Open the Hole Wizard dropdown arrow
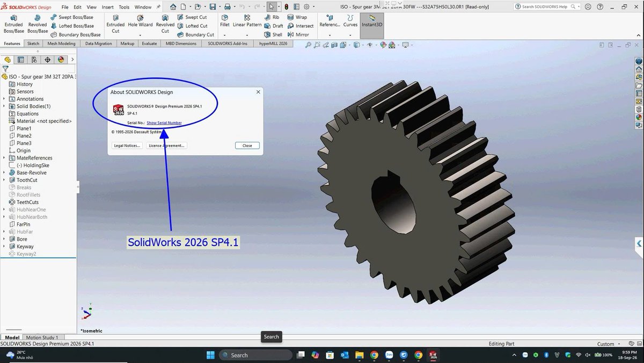This screenshot has height=363, width=644. point(140,35)
